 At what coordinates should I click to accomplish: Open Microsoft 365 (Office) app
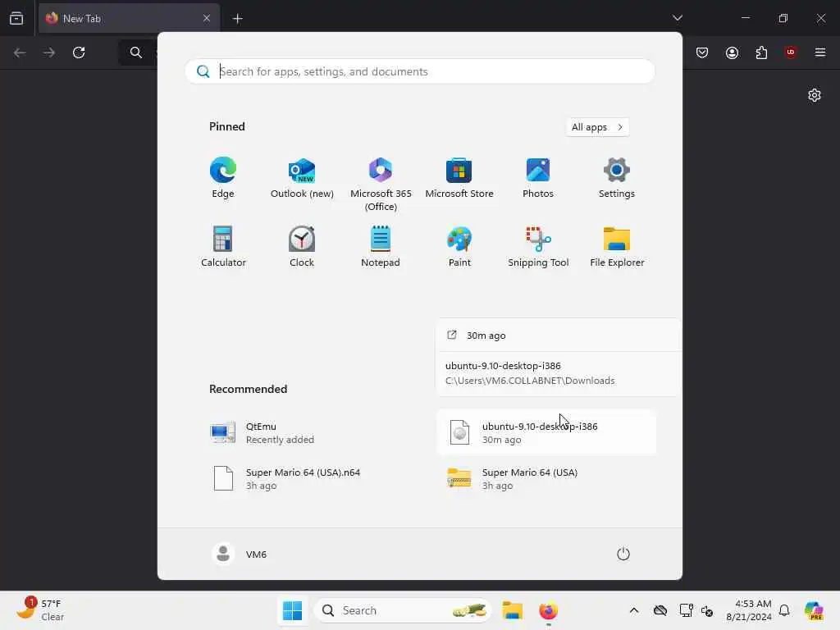(x=381, y=184)
